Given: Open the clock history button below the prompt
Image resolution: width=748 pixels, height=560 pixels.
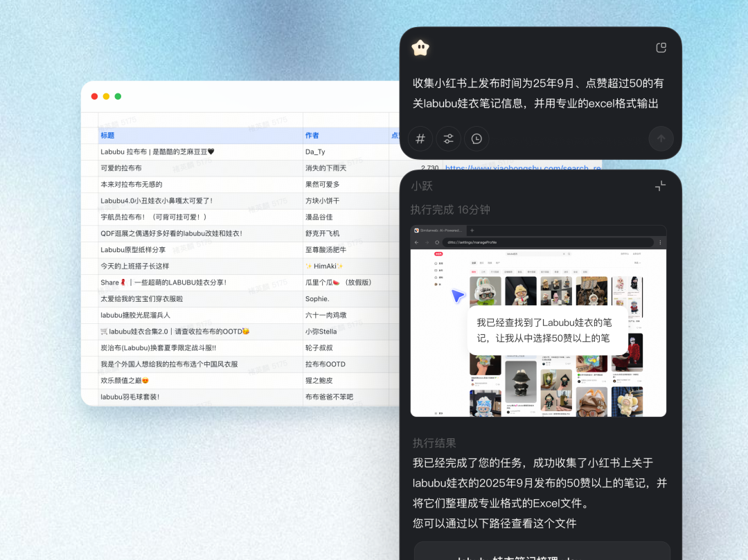Looking at the screenshot, I should (x=477, y=138).
